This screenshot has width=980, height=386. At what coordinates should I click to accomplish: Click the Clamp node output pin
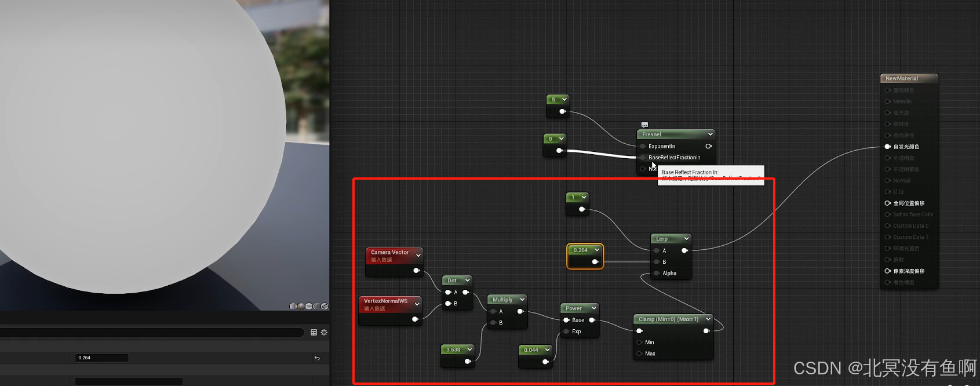706,331
